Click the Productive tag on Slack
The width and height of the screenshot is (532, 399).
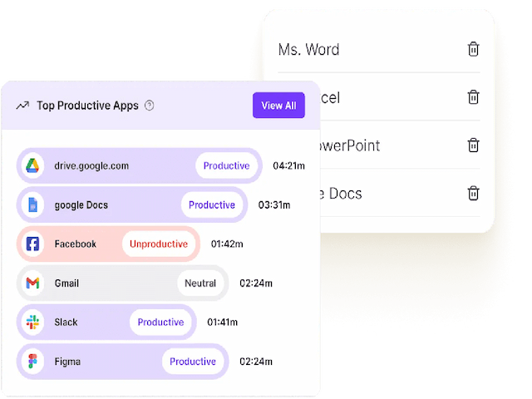click(160, 323)
